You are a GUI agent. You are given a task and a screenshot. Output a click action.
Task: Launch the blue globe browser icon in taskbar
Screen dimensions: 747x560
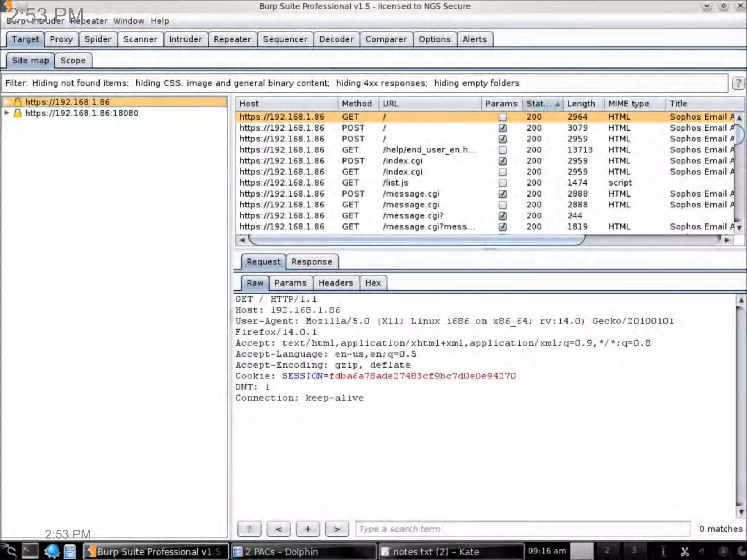51,552
